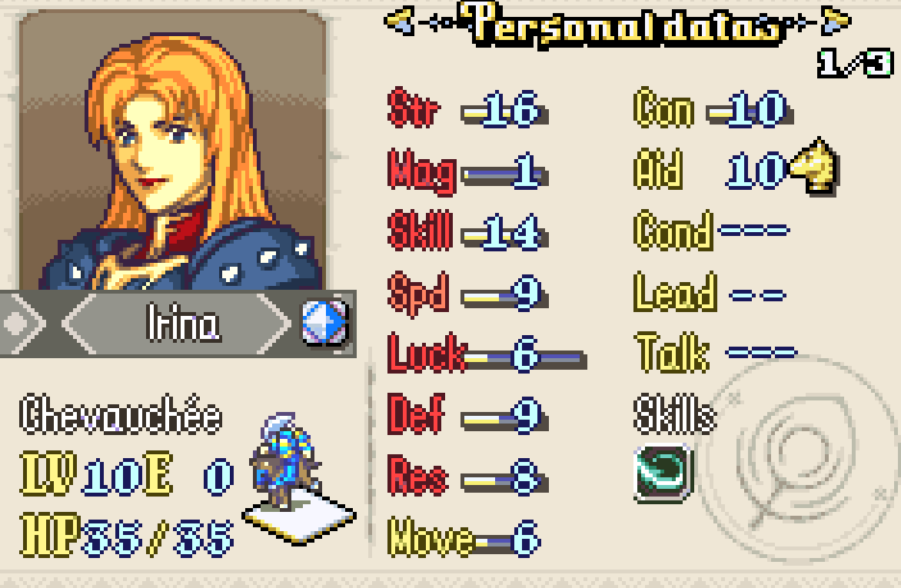Image resolution: width=901 pixels, height=588 pixels.
Task: Click the blue affinity gem icon
Action: click(324, 323)
